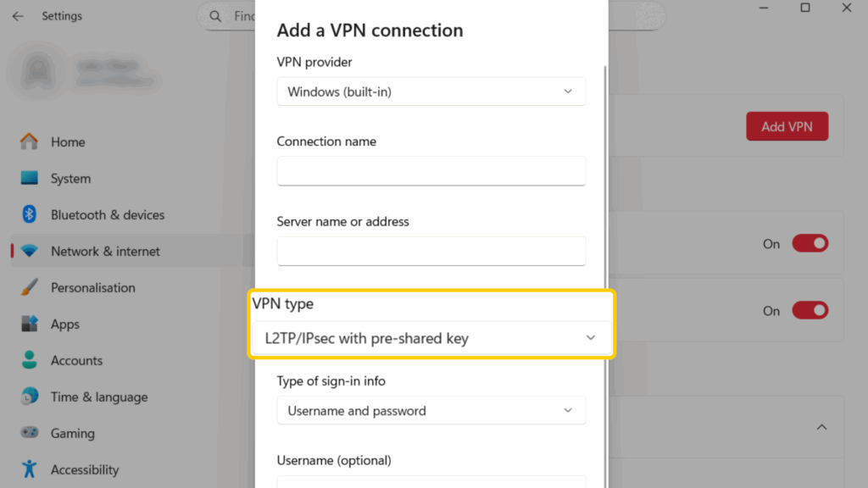Open Network & internet settings
This screenshot has width=868, height=488.
(105, 252)
